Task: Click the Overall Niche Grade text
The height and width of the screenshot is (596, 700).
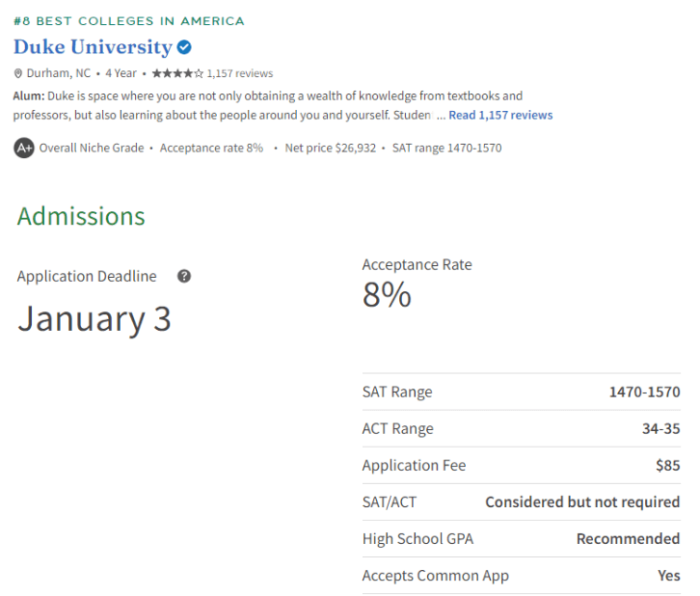Action: 92,148
